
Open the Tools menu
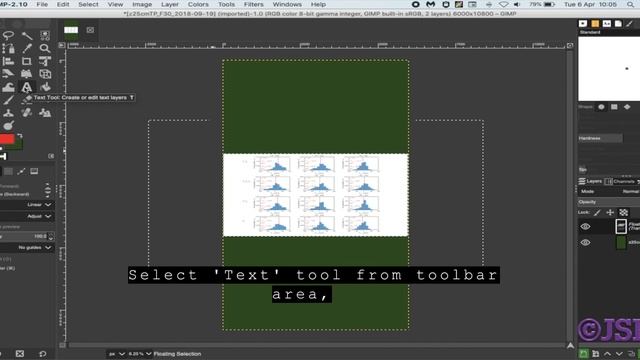(226, 4)
